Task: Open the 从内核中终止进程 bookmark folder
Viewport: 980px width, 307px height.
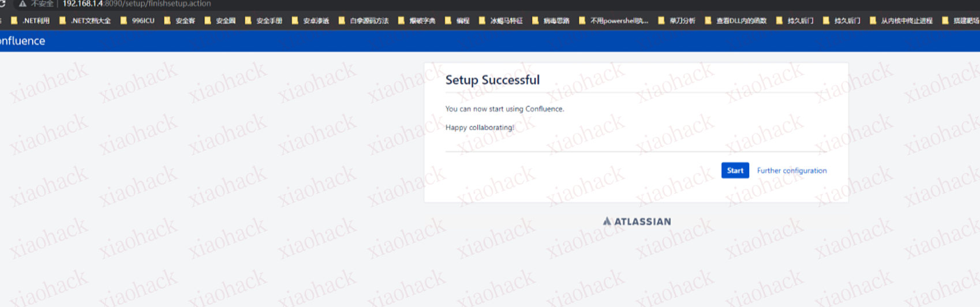Action: (901, 21)
